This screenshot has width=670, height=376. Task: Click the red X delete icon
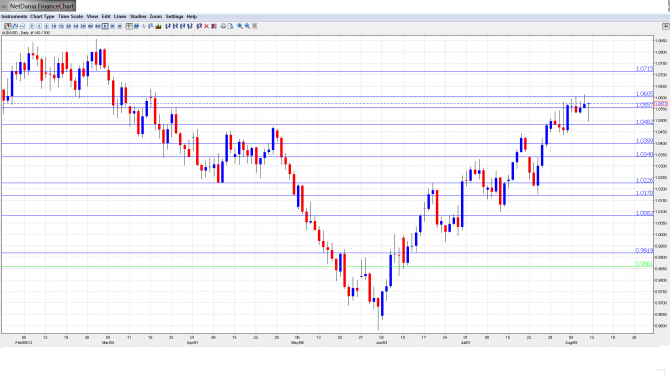206,26
